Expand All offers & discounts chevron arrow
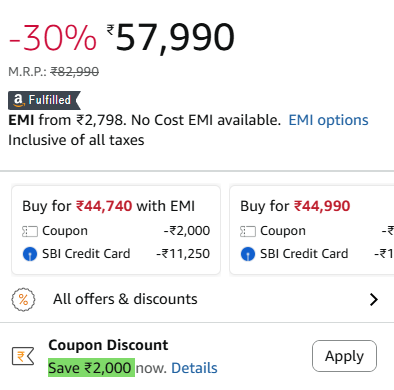Image resolution: width=394 pixels, height=390 pixels. click(x=374, y=299)
